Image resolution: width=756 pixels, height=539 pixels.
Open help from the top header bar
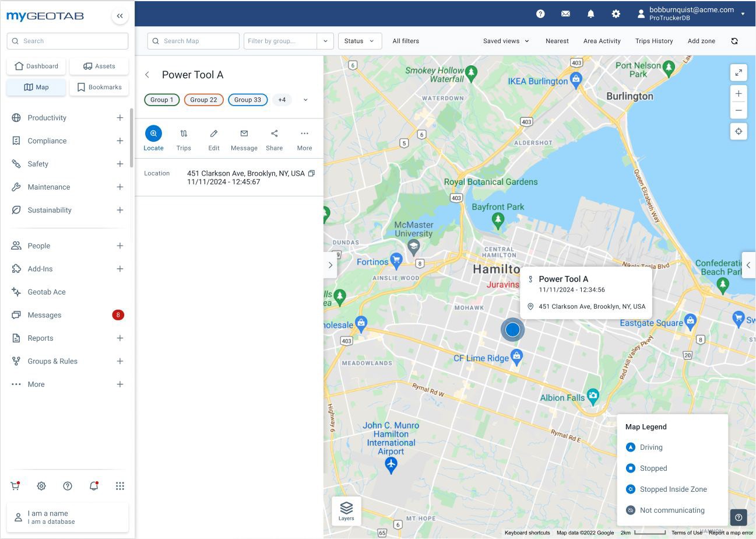pos(540,14)
